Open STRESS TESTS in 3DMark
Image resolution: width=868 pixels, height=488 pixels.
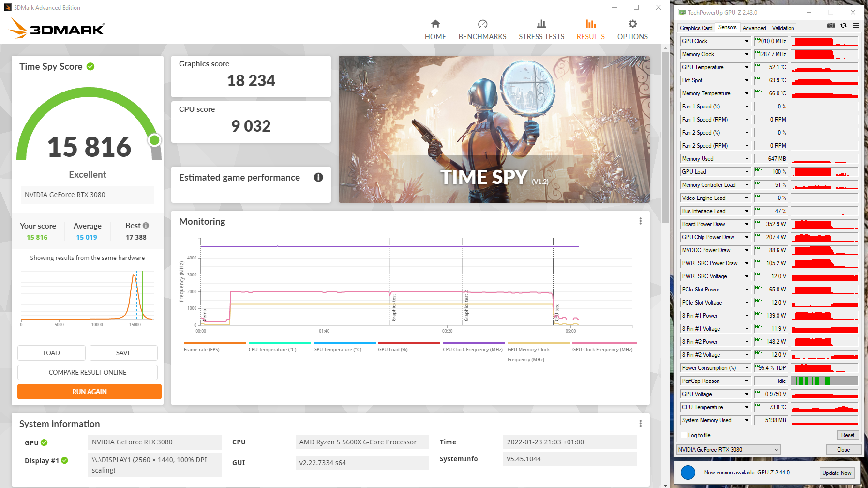pyautogui.click(x=541, y=30)
